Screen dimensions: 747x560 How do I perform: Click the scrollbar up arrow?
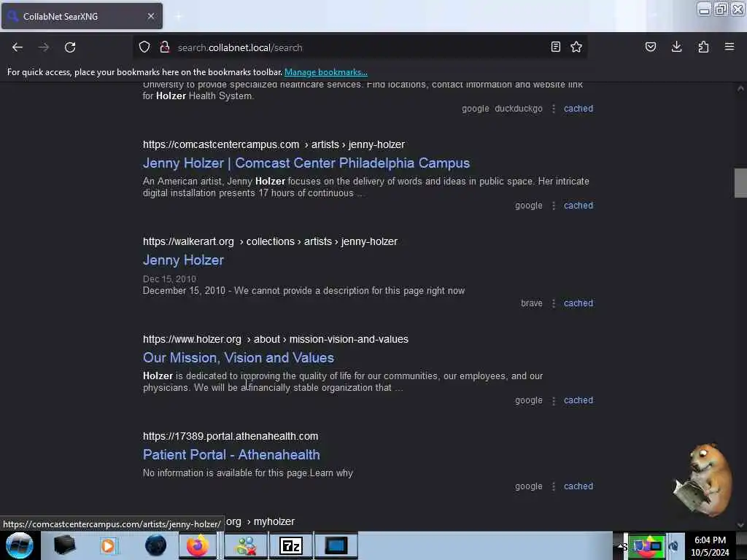click(x=740, y=88)
